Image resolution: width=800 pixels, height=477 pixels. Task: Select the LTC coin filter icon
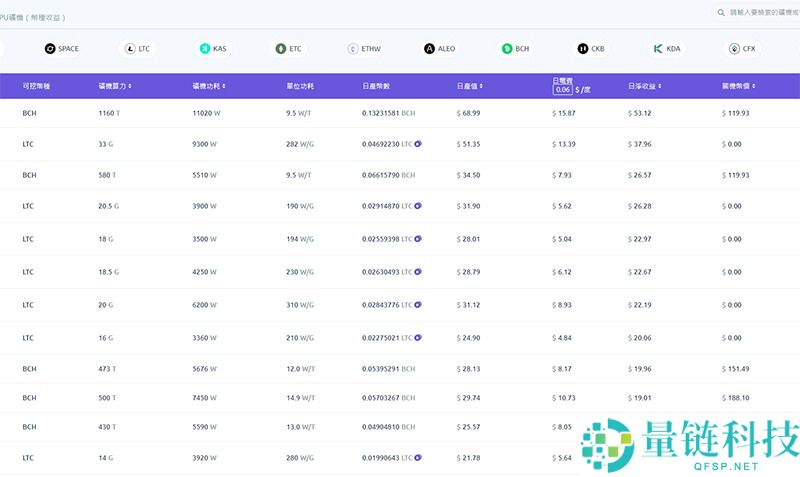(129, 48)
